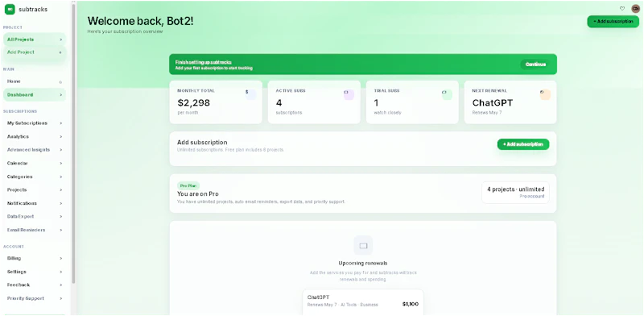Click the chevron next to Analytics
Viewport: 644px width, 316px height.
(60, 136)
